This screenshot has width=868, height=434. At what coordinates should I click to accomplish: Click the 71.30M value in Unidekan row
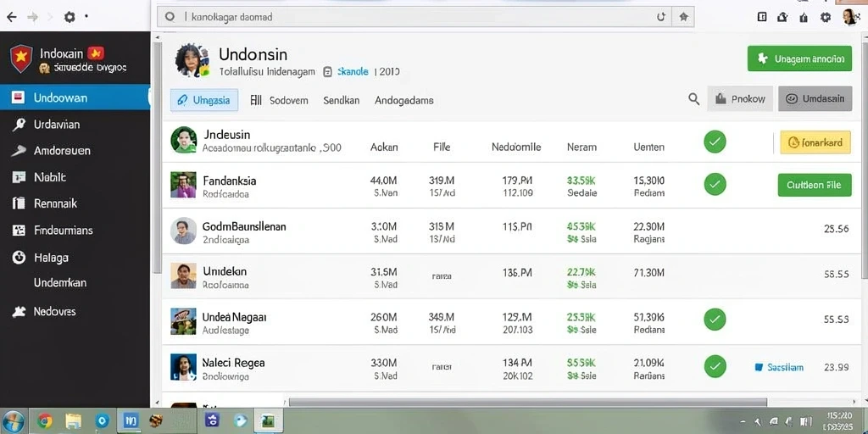coord(649,272)
